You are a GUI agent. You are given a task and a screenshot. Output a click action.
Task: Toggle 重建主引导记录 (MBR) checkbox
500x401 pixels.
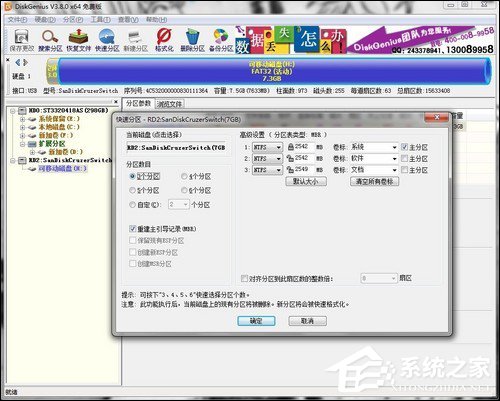tap(132, 229)
